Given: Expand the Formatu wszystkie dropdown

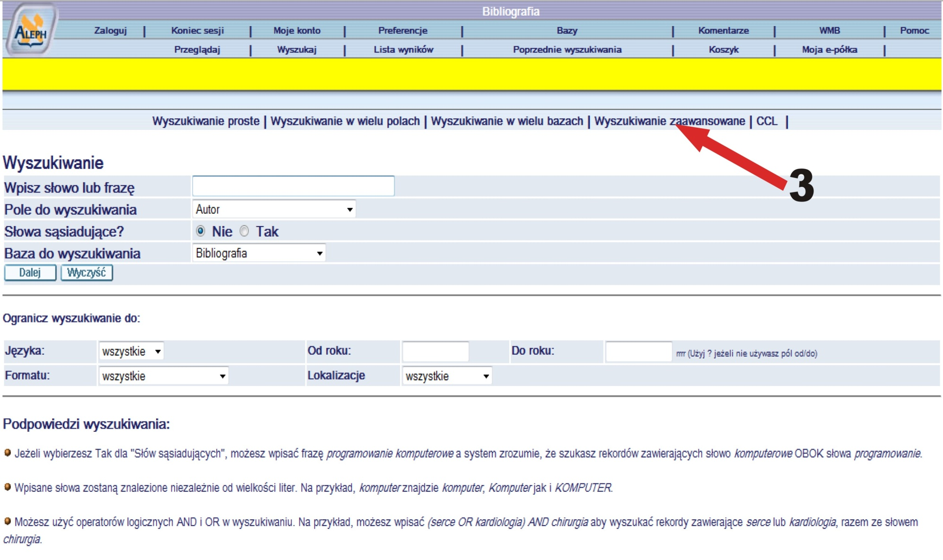Looking at the screenshot, I should coord(163,376).
